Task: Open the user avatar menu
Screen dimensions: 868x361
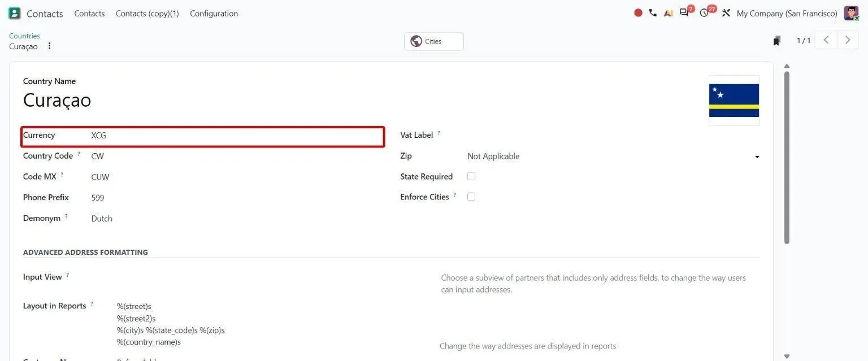Action: (851, 13)
